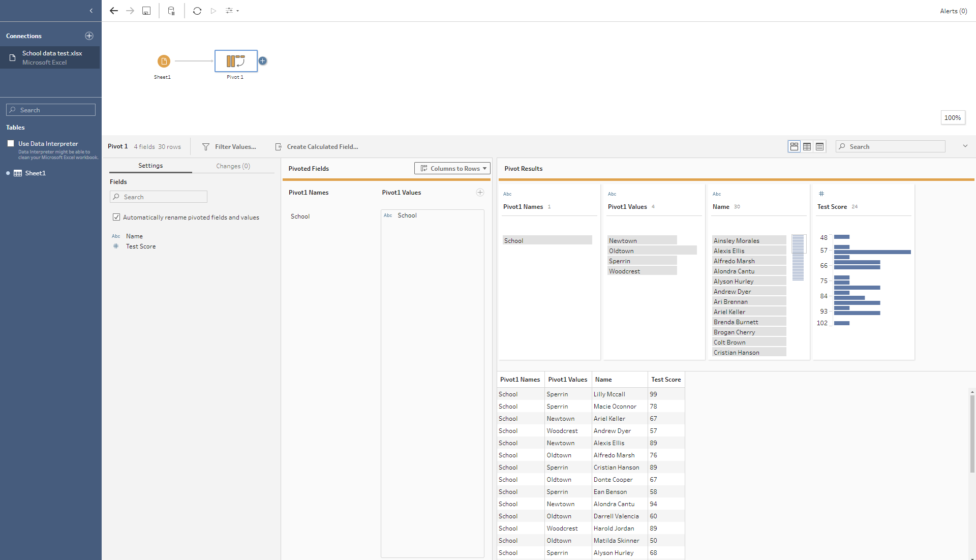Switch to data grid view
The width and height of the screenshot is (976, 560).
[807, 146]
